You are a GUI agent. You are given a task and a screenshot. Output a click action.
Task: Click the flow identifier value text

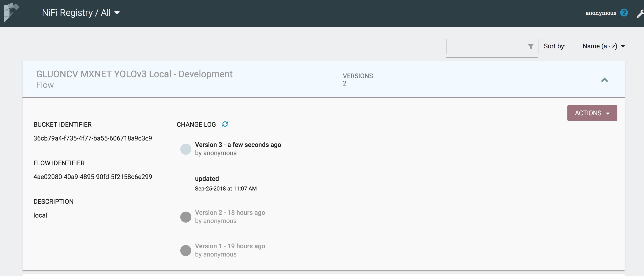(92, 177)
